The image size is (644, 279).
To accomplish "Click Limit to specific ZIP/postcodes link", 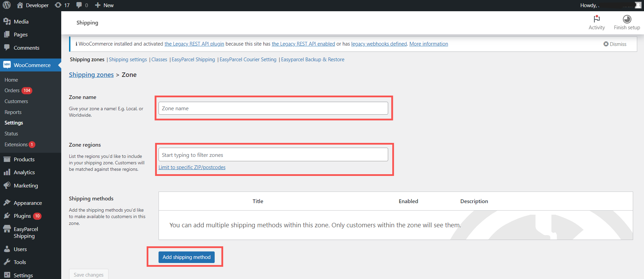I will pyautogui.click(x=192, y=167).
